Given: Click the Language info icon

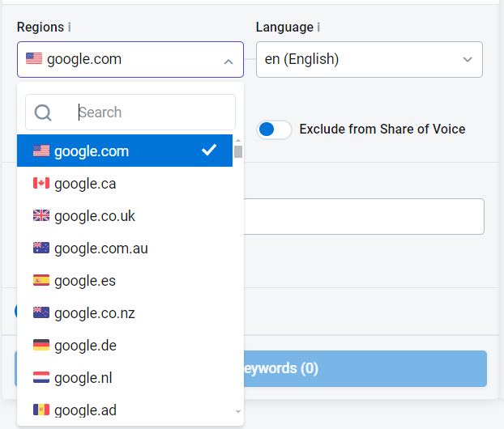Looking at the screenshot, I should click(x=318, y=28).
